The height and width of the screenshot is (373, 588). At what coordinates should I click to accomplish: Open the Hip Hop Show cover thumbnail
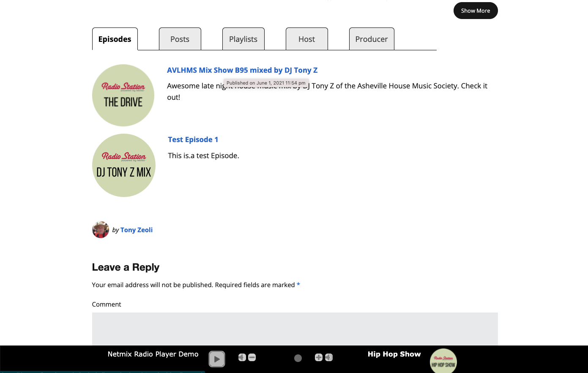[x=443, y=362]
